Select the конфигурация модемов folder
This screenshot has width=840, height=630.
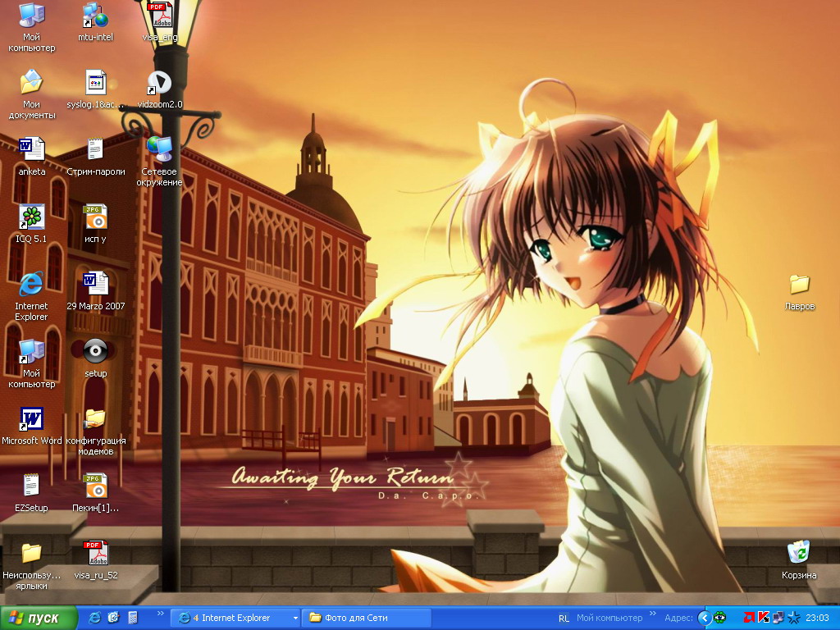[x=95, y=431]
